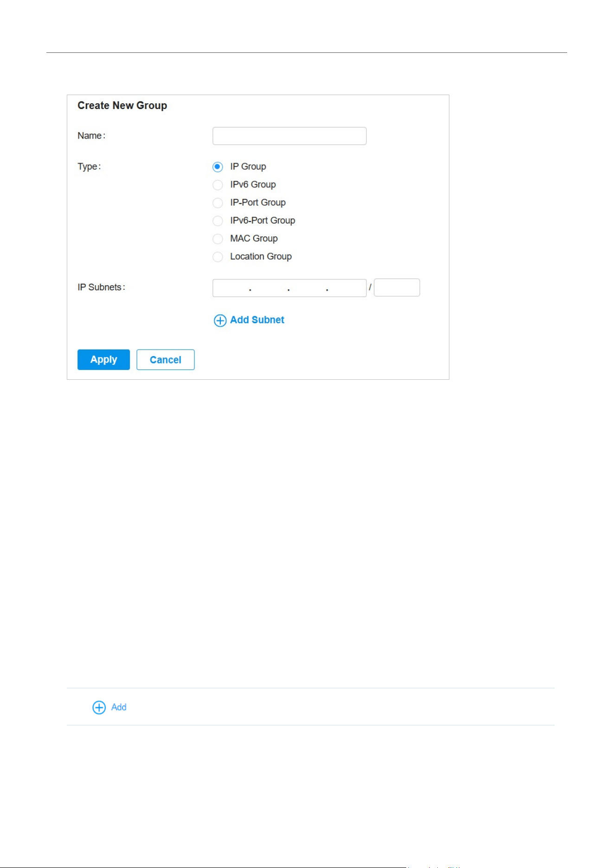
Task: Click the Add Subnet link text
Action: pyautogui.click(x=257, y=320)
